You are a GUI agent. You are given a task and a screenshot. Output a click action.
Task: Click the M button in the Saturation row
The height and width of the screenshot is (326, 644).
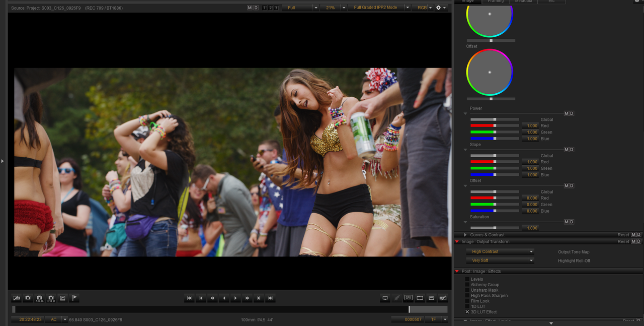pyautogui.click(x=567, y=222)
